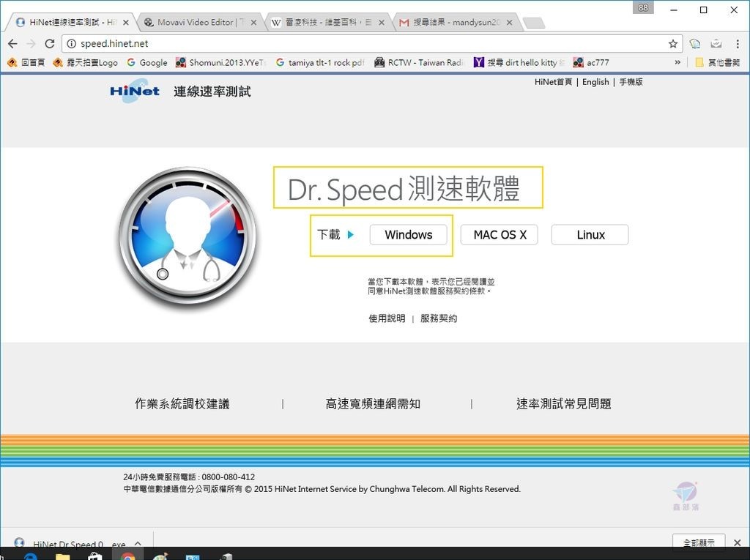This screenshot has height=560, width=750.
Task: Open the Chrome three-dot menu
Action: pyautogui.click(x=738, y=43)
